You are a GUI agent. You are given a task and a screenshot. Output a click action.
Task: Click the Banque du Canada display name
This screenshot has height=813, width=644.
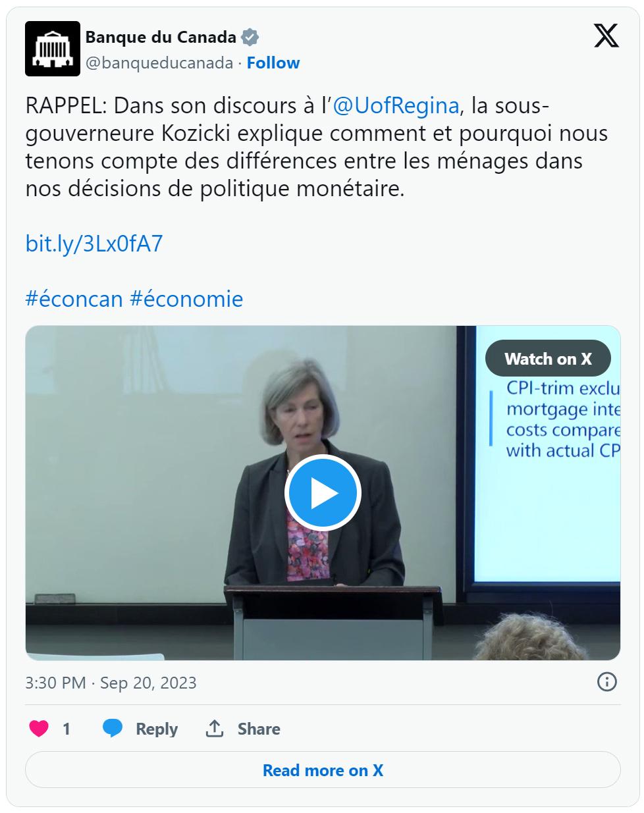(x=161, y=37)
